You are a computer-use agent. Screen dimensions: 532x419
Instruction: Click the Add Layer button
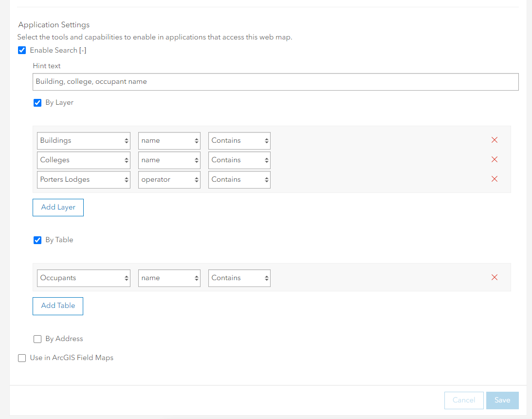[x=58, y=207]
